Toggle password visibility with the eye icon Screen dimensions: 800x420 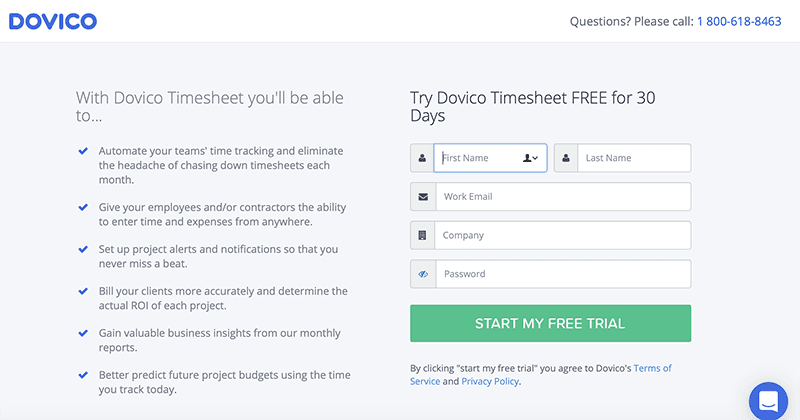[422, 274]
